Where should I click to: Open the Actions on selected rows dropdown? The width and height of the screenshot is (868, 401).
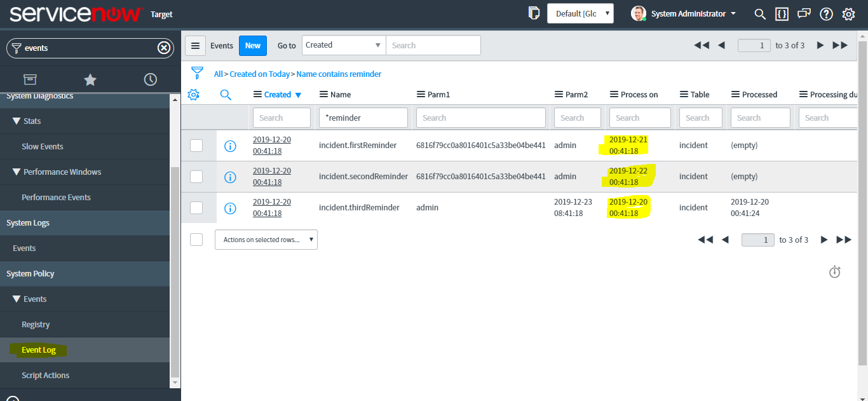coord(266,240)
